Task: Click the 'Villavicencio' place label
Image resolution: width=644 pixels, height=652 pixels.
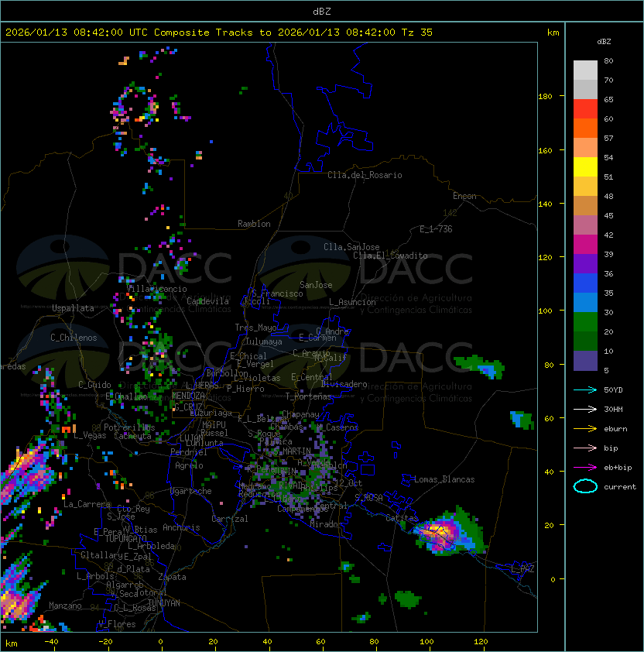Action: click(156, 289)
